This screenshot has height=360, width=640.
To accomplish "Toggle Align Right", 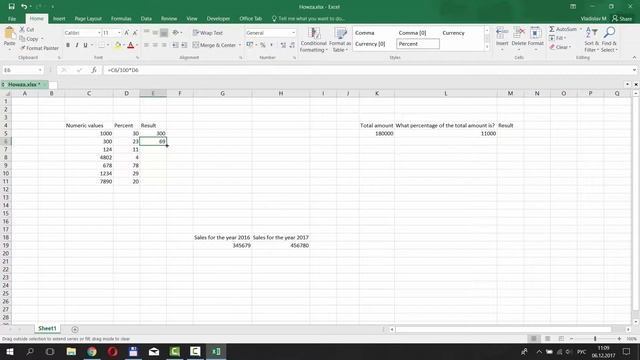I will coord(164,45).
